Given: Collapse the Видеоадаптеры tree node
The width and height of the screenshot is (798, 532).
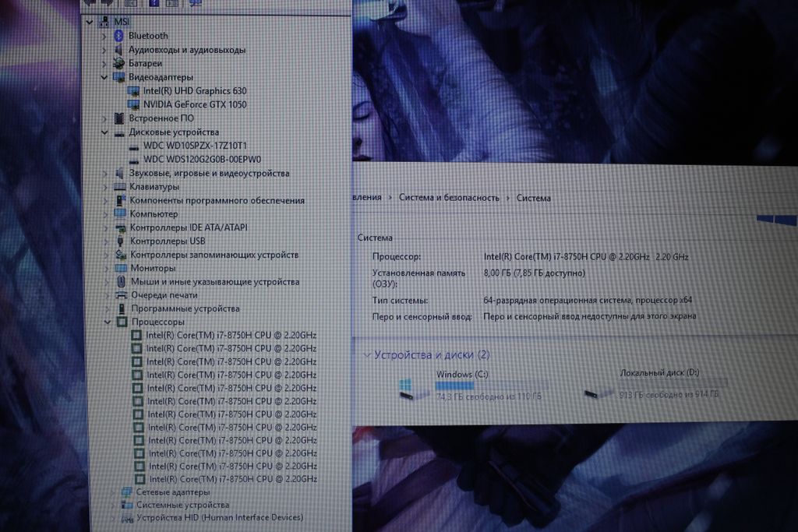Looking at the screenshot, I should click(x=104, y=78).
